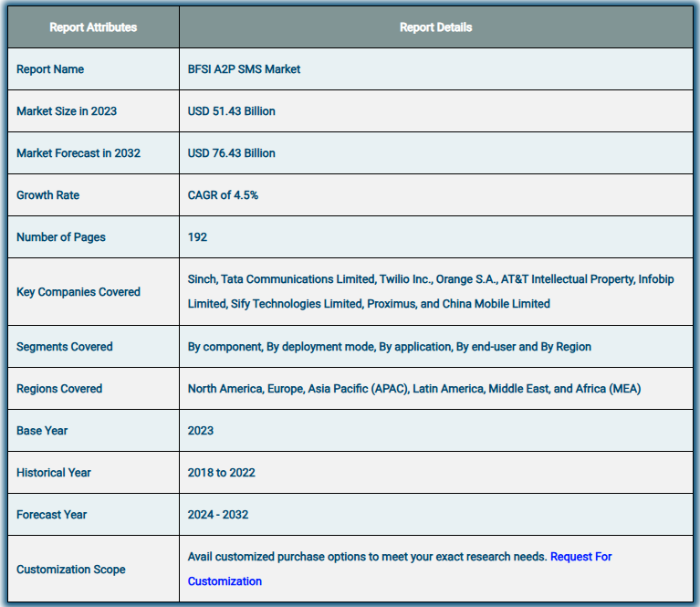Click the Market Forecast in 2032 label
700x607 pixels.
(78, 153)
